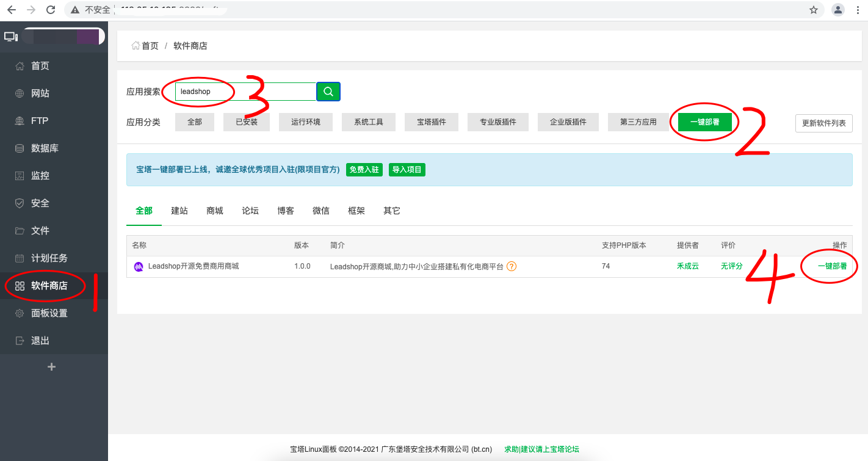This screenshot has width=868, height=461.
Task: Click the 禾成云 provider link
Action: click(688, 266)
